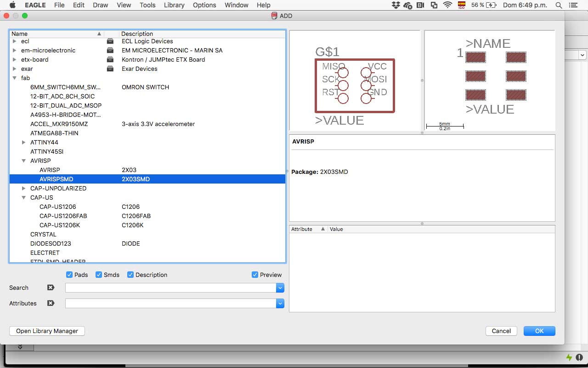Viewport: 588px width, 368px height.
Task: Select the ATMEGA88-THIN device
Action: pos(147,133)
